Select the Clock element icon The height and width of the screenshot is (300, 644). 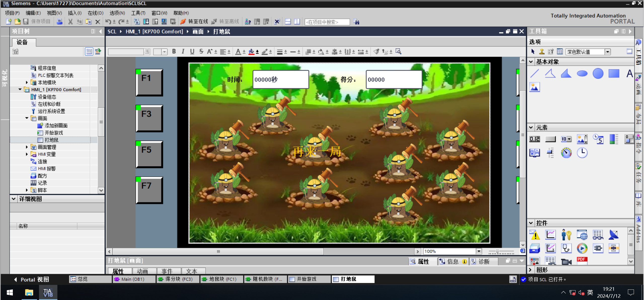click(582, 153)
